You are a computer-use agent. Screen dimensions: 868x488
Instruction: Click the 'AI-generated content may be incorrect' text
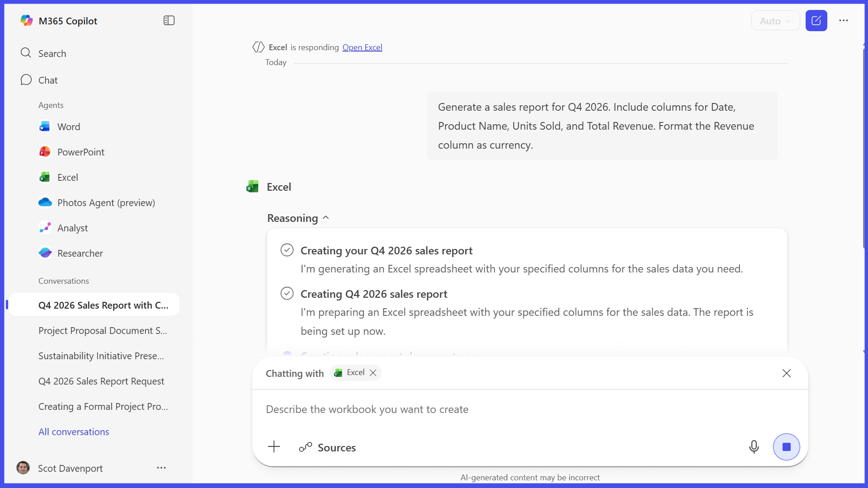click(x=530, y=478)
